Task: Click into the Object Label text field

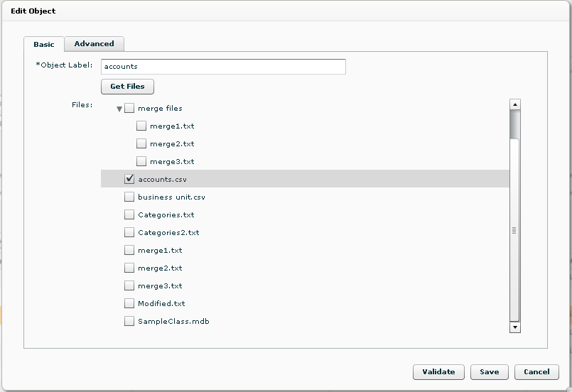Action: (x=223, y=67)
